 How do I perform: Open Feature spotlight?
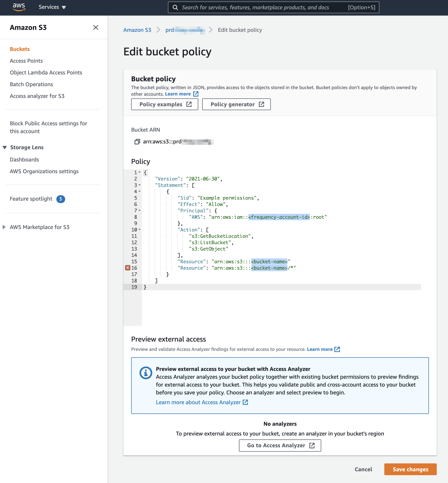tap(31, 199)
